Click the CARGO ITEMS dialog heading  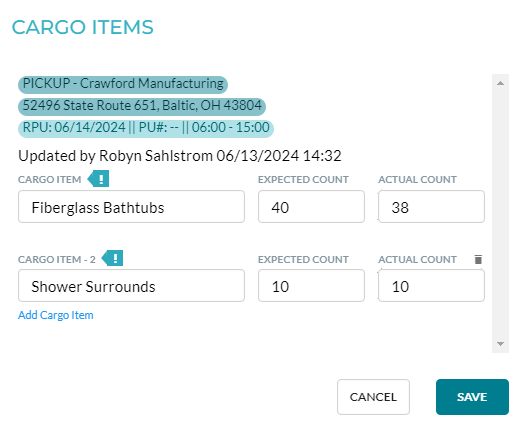pos(83,27)
